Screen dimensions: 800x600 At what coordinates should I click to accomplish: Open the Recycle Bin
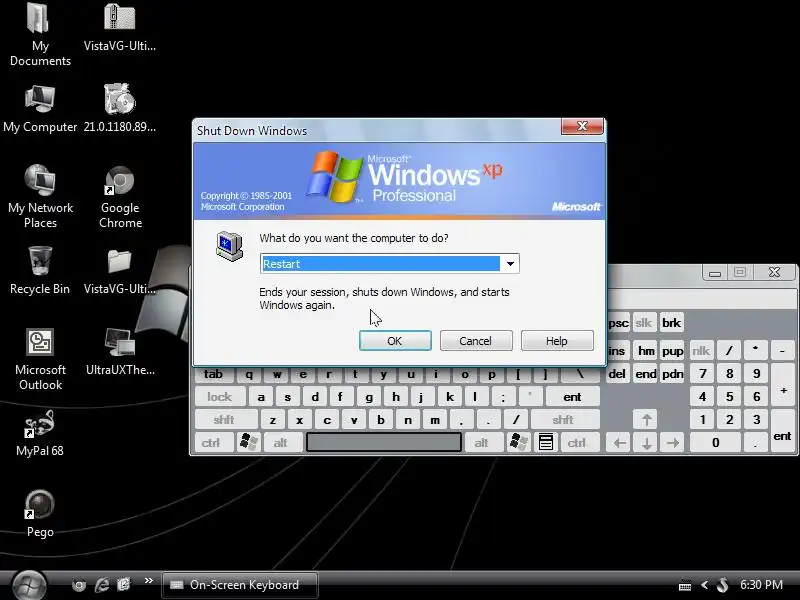(40, 270)
